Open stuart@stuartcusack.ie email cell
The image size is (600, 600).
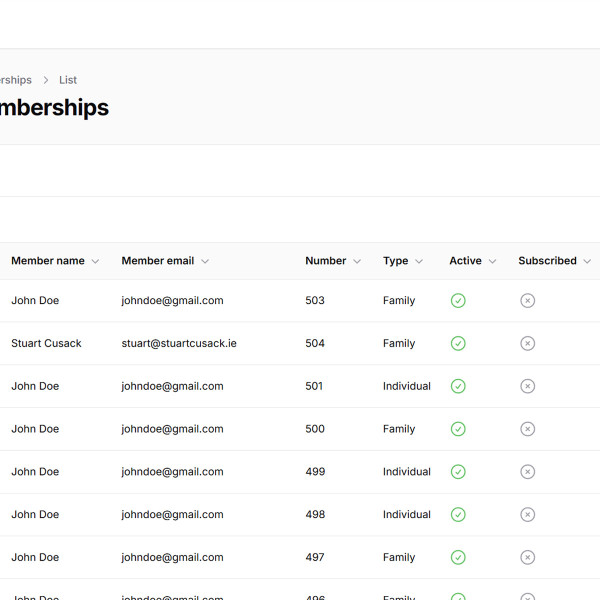click(x=179, y=343)
